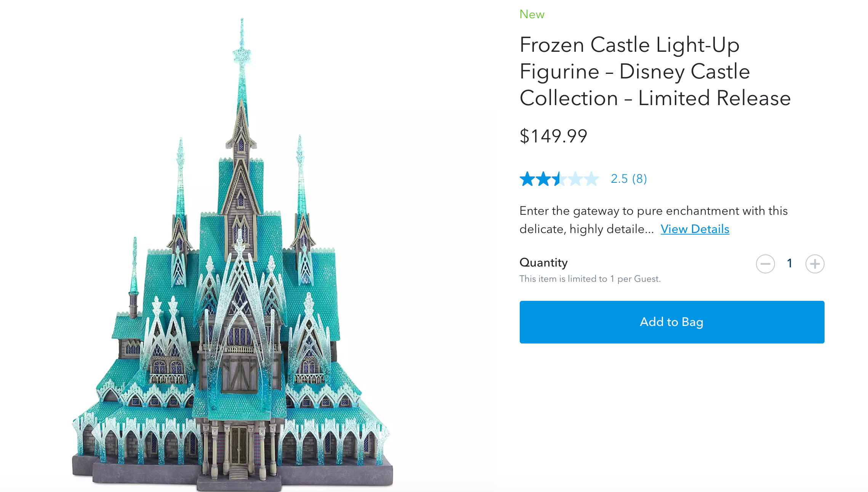Increase quantity with the plus button
This screenshot has width=868, height=492.
pos(815,264)
